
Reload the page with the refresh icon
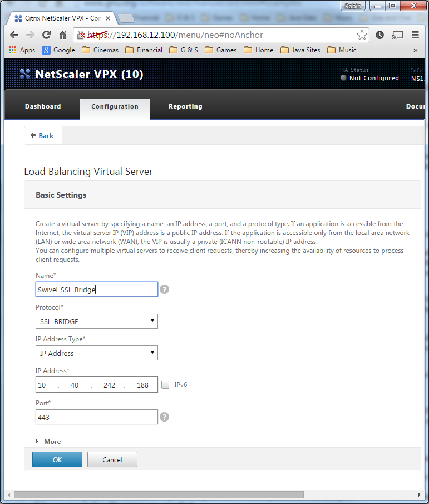point(47,35)
